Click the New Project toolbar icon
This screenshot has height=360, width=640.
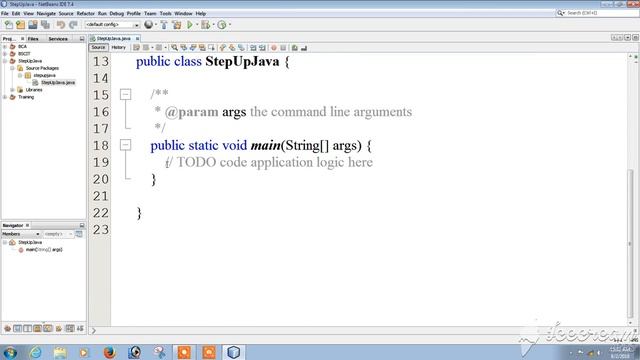coord(20,25)
